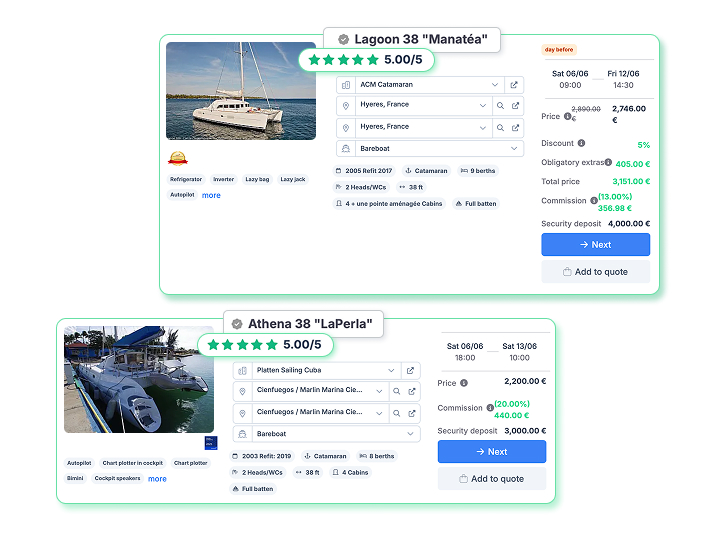Click the Discount info icon

(581, 144)
